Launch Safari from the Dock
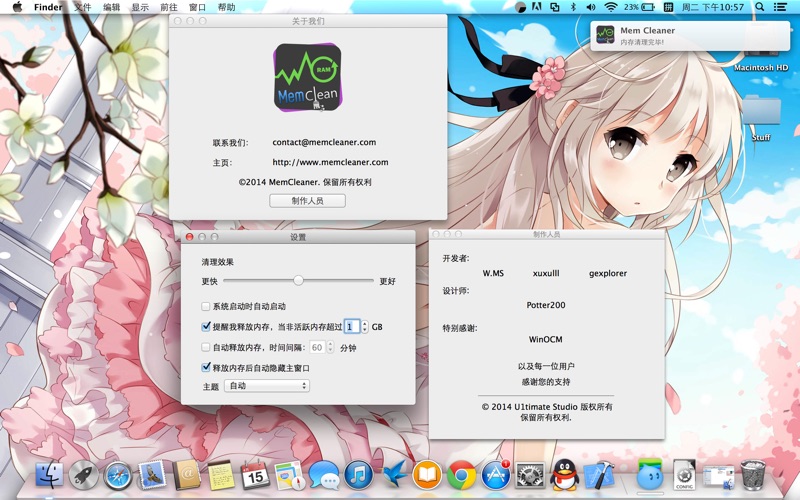This screenshot has height=500, width=800. (117, 476)
